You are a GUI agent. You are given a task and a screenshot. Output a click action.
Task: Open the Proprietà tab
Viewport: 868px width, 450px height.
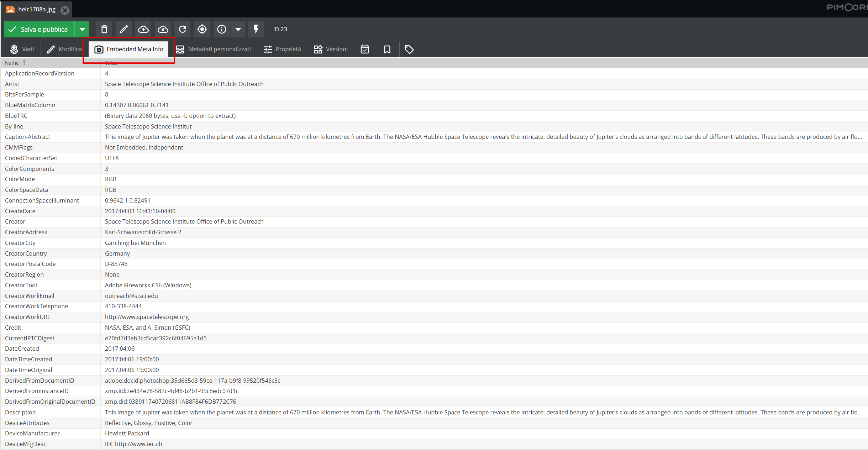click(283, 49)
